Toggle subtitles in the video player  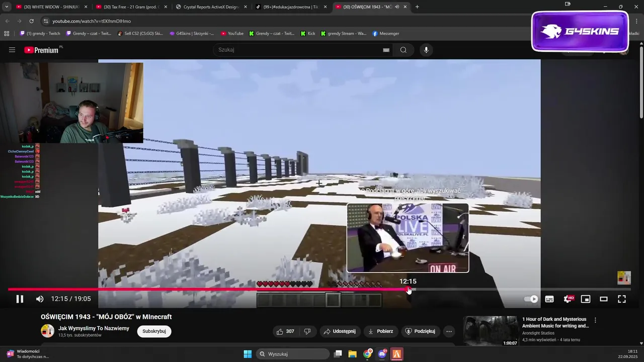(x=549, y=299)
